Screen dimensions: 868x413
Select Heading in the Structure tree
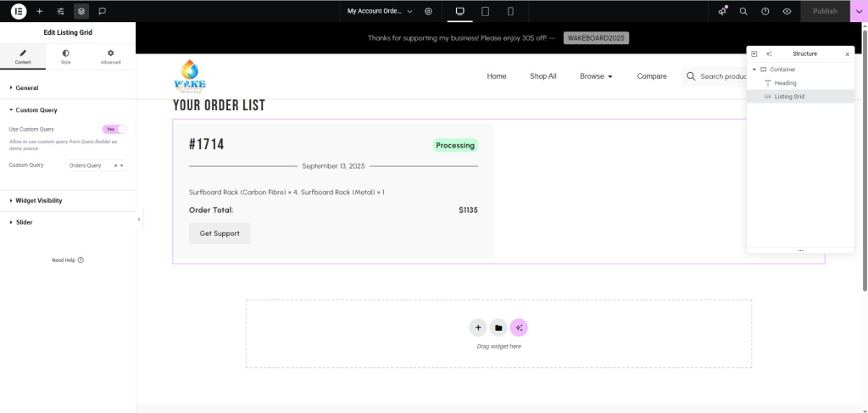785,83
